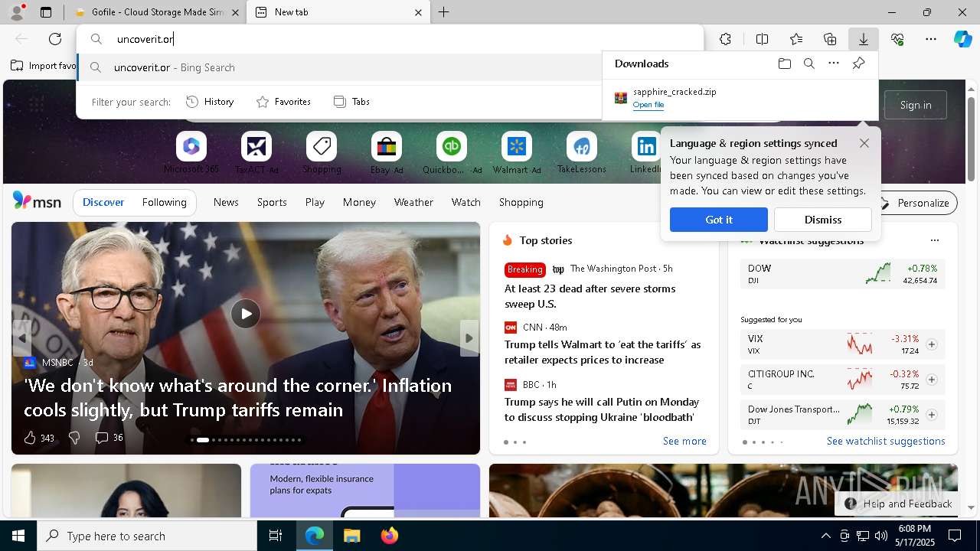Open Browser essentials heart icon
This screenshot has width=980, height=551.
pos(897,39)
